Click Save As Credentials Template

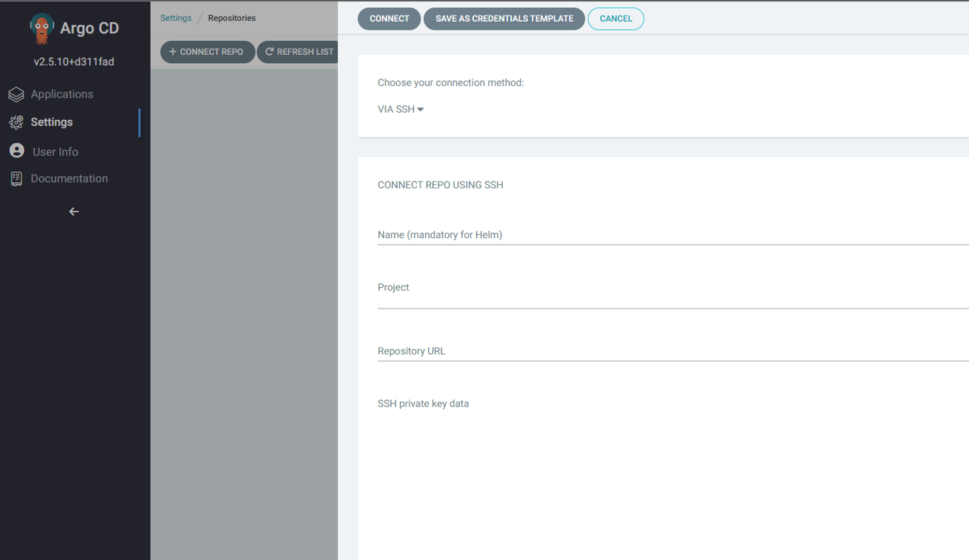tap(504, 19)
